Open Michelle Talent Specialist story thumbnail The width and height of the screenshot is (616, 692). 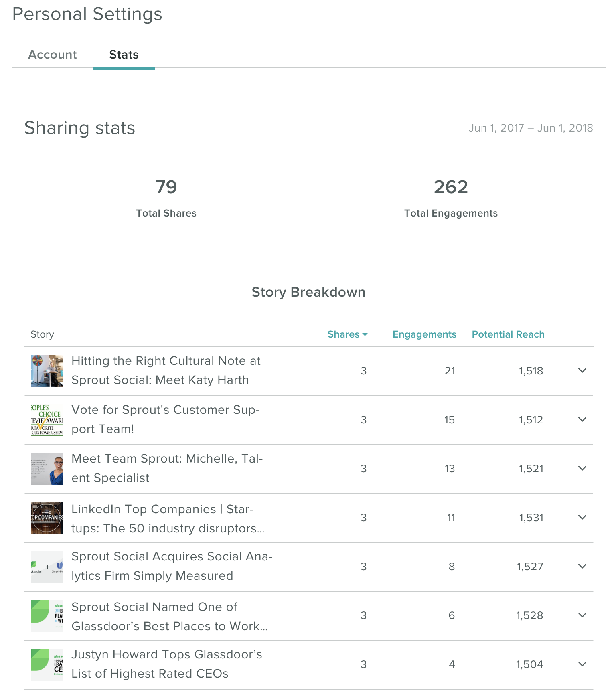click(x=47, y=469)
